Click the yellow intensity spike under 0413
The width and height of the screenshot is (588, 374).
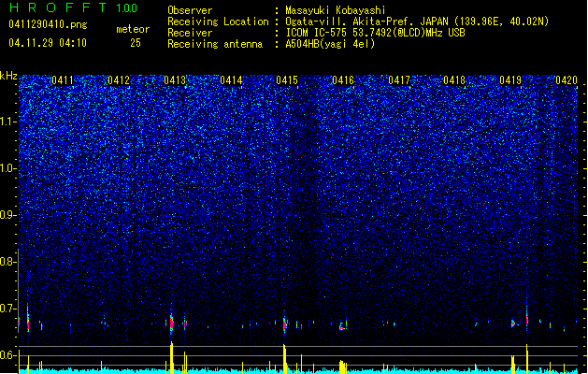[172, 356]
